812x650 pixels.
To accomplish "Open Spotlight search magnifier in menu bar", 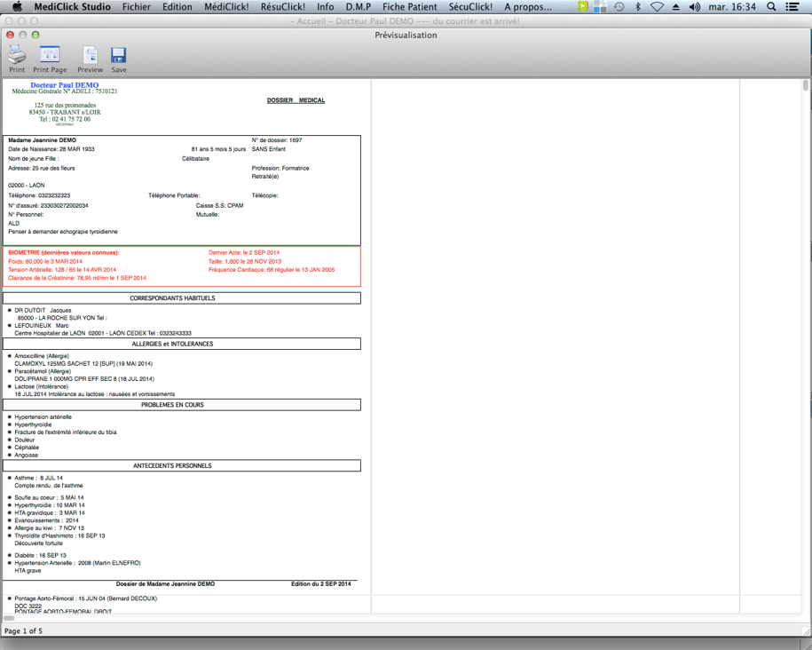I will pyautogui.click(x=771, y=7).
